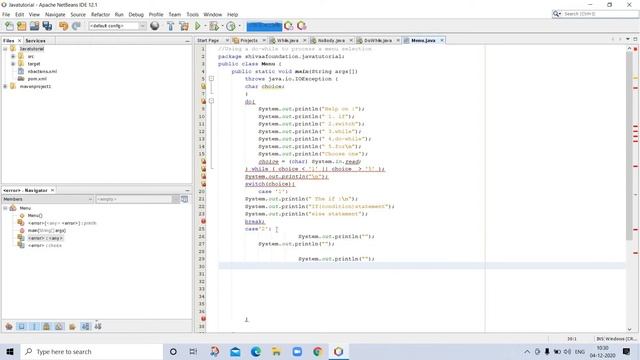Click the New File toolbar icon

9,26
